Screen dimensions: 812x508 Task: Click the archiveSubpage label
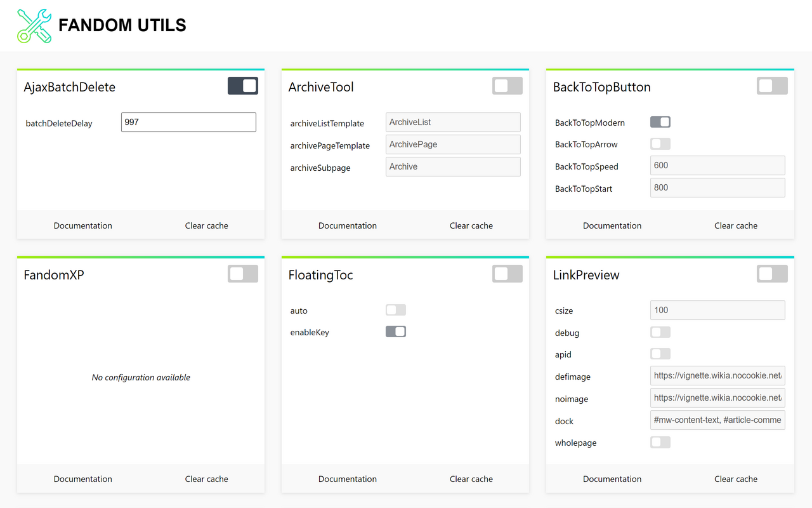point(320,168)
